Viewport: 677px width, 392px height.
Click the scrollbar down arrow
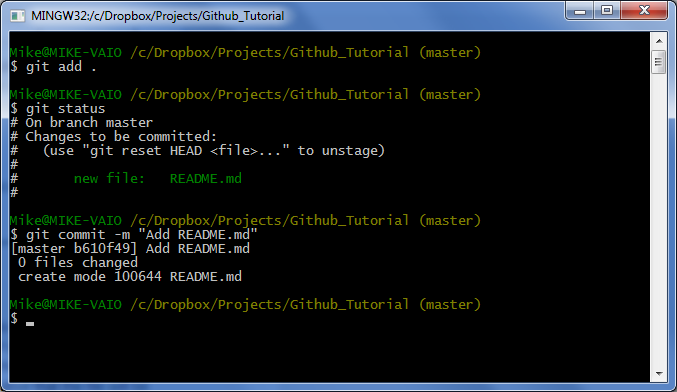point(659,374)
